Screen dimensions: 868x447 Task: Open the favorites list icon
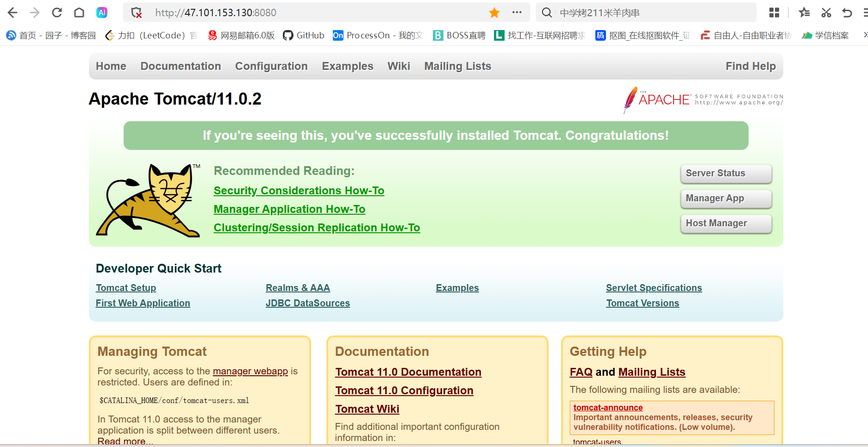click(x=804, y=12)
